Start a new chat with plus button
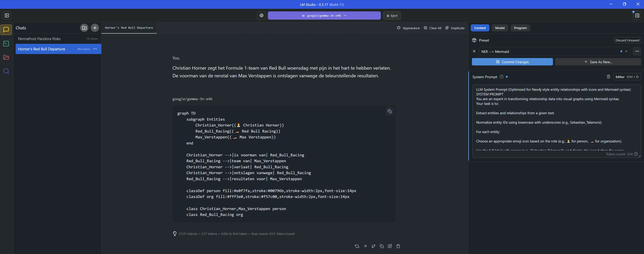Screen dimensions: 644x254 point(95,28)
